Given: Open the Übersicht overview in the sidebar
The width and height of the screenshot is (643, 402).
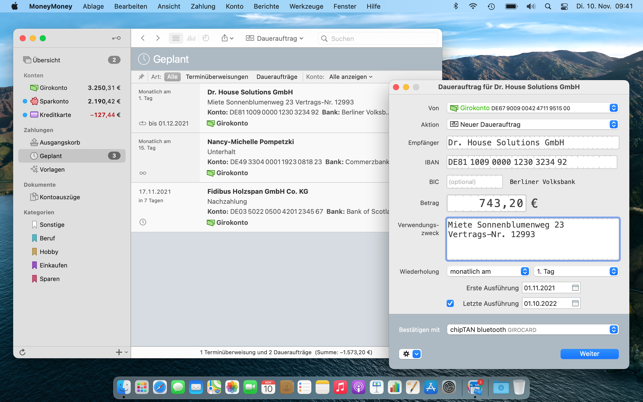Looking at the screenshot, I should click(x=72, y=60).
